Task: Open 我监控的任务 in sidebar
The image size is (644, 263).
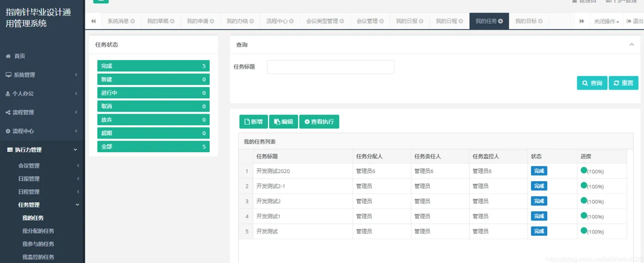Action: coord(38,257)
